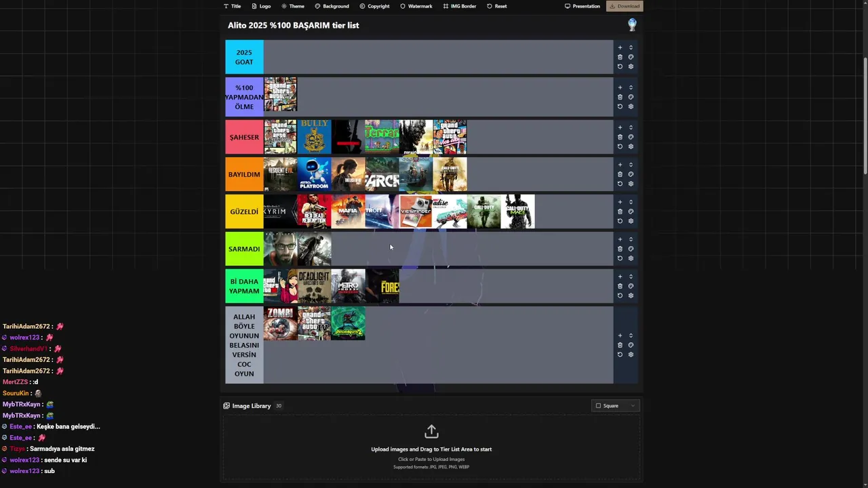Select the Deadlight thumbnail

pyautogui.click(x=315, y=286)
